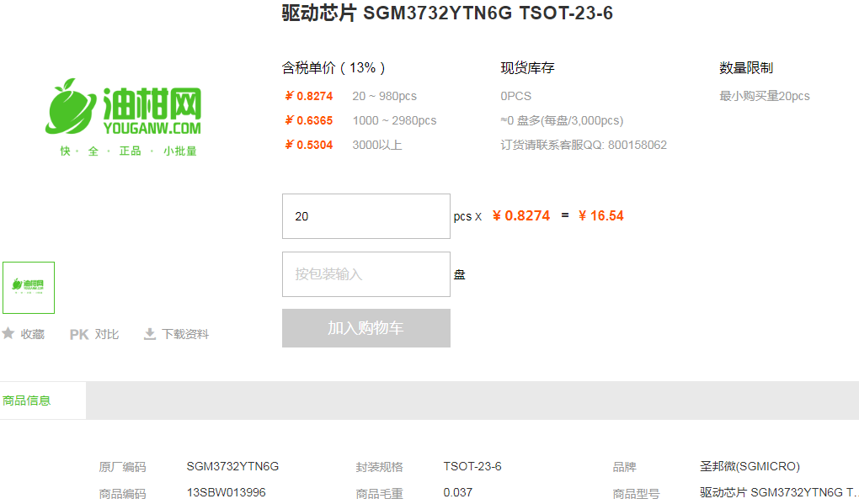Click the 商品型号 label
859x504 pixels.
click(636, 493)
